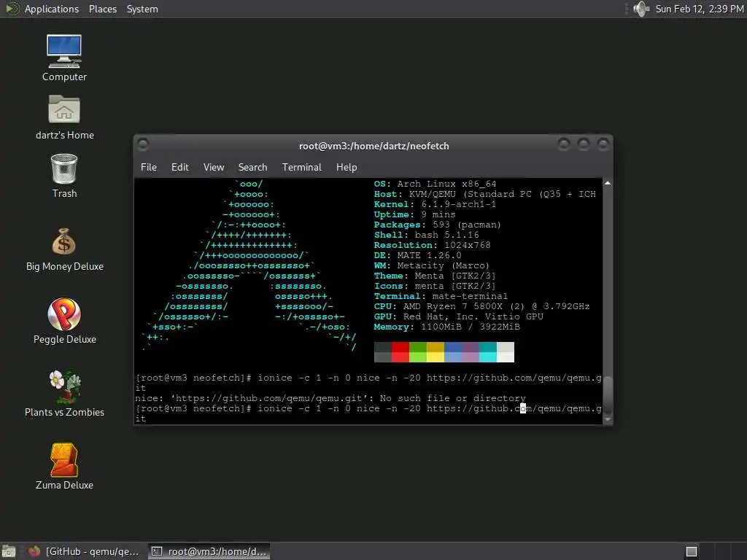Click the terminal scrollbar down arrow
Screen dimensions: 747x560
coord(608,419)
